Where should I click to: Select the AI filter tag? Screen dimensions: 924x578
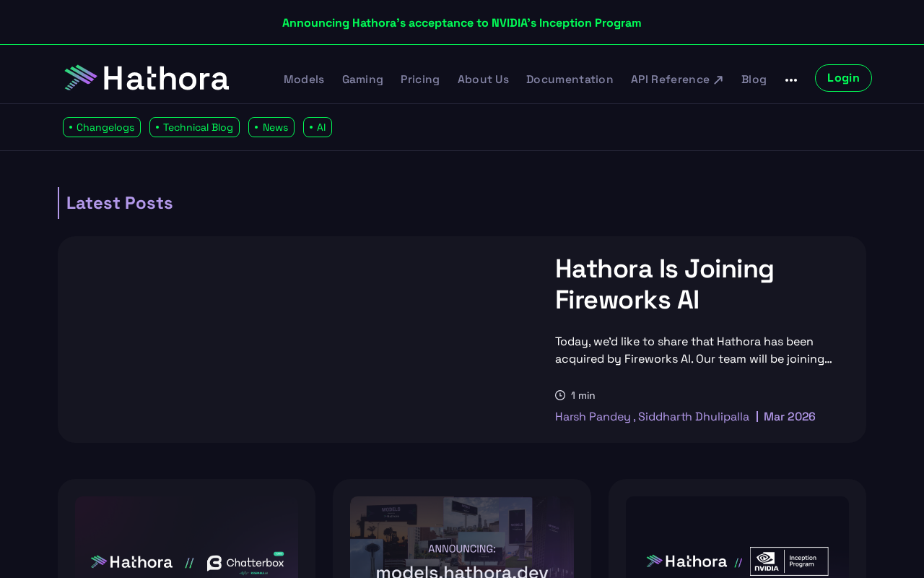point(318,127)
